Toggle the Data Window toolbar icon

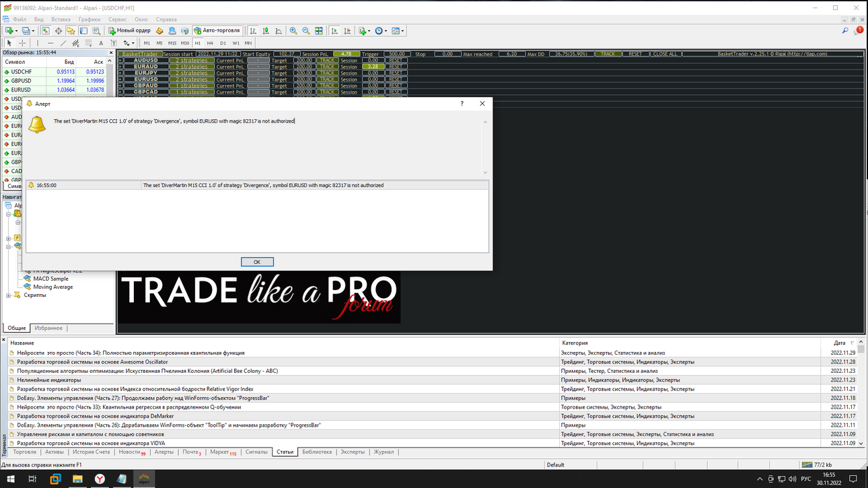tap(59, 30)
